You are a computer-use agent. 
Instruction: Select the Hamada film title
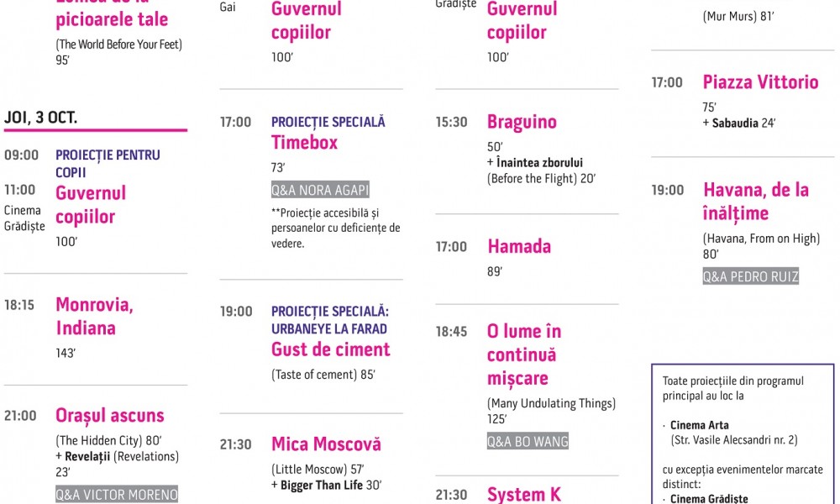pyautogui.click(x=519, y=246)
